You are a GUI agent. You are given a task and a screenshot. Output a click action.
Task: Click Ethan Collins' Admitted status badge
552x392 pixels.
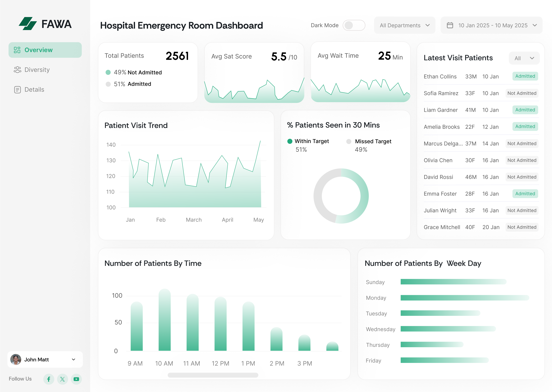[525, 76]
